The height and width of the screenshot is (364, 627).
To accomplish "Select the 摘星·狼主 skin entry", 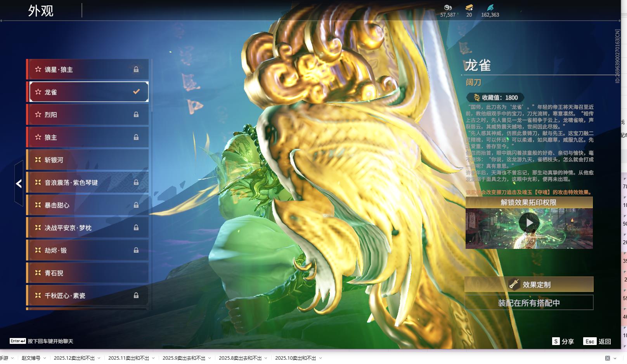I will click(88, 69).
